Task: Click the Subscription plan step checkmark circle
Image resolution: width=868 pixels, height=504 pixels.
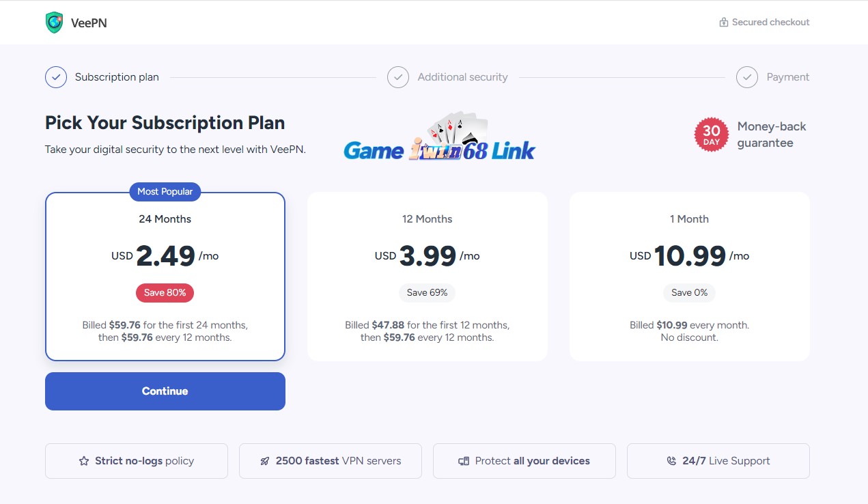Action: coord(56,77)
